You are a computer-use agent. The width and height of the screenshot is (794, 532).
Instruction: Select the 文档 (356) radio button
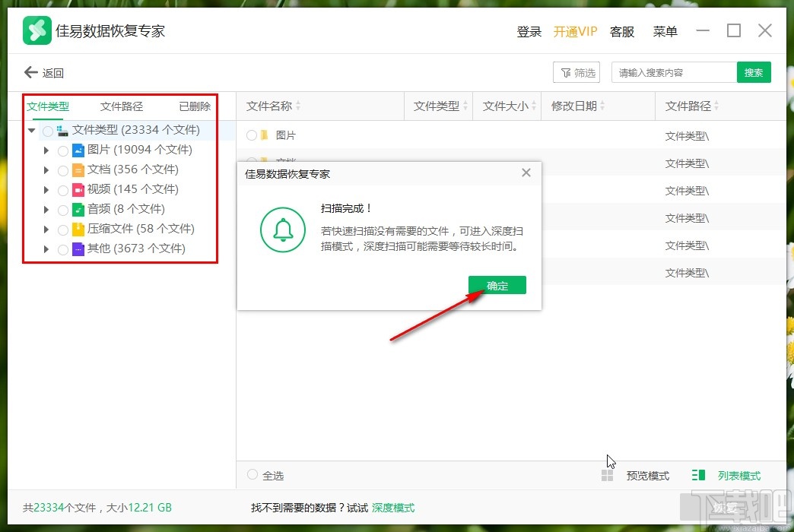pos(63,170)
